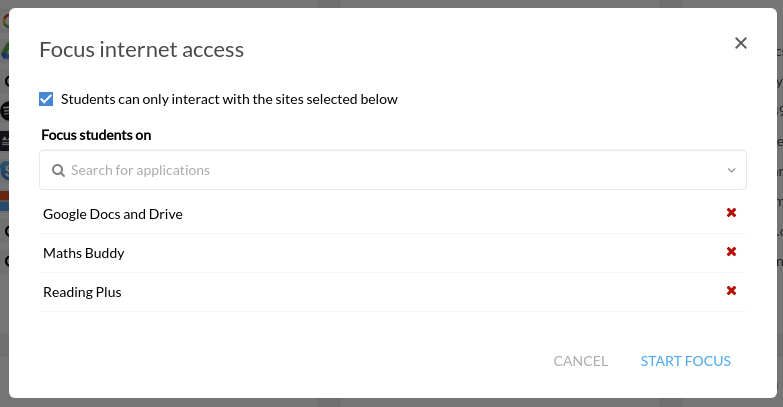
Task: Select the Google Docs and Drive entry
Action: click(113, 214)
